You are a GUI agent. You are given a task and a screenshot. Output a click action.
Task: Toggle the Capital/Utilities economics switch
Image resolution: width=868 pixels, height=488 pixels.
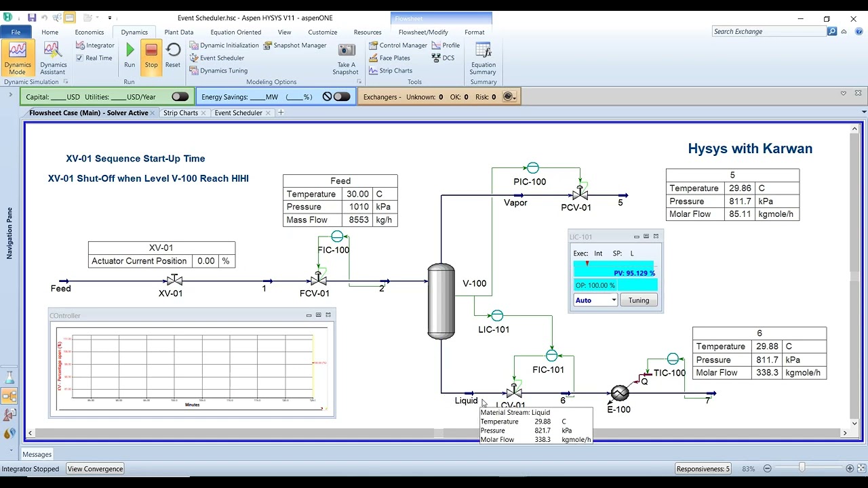pyautogui.click(x=180, y=97)
